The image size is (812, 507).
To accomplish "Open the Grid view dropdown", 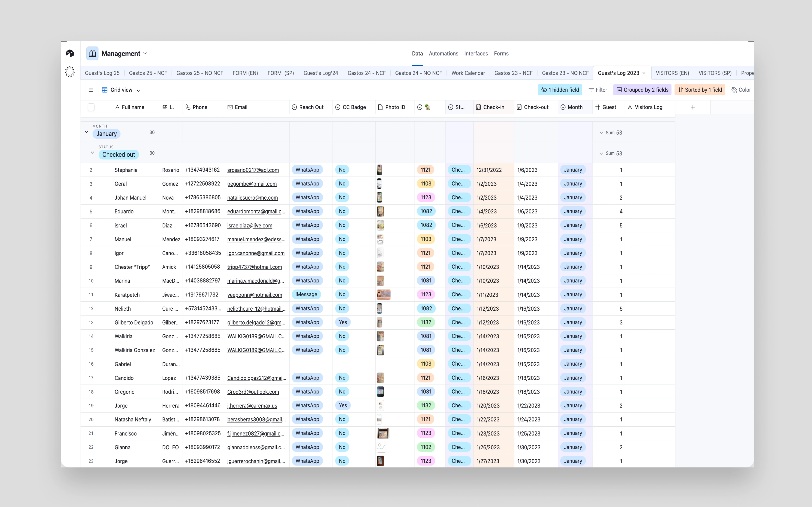I will [121, 90].
